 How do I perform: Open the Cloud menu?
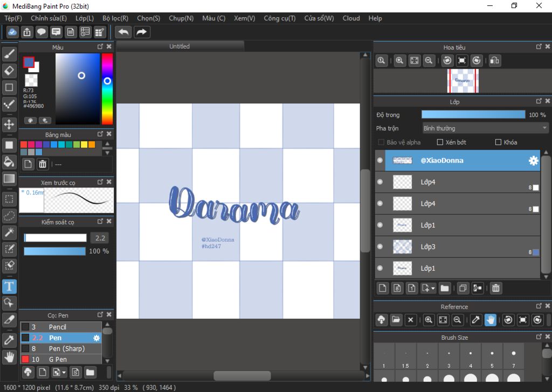[351, 18]
